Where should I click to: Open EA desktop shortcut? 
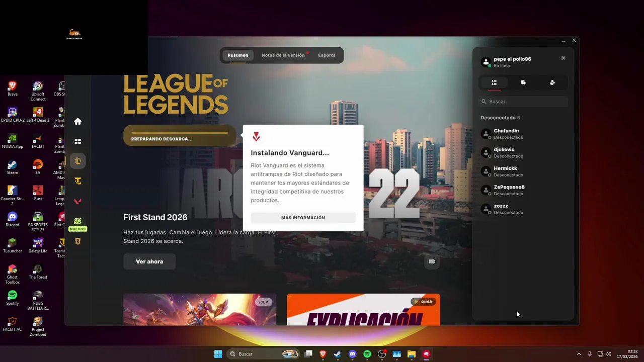pyautogui.click(x=38, y=167)
